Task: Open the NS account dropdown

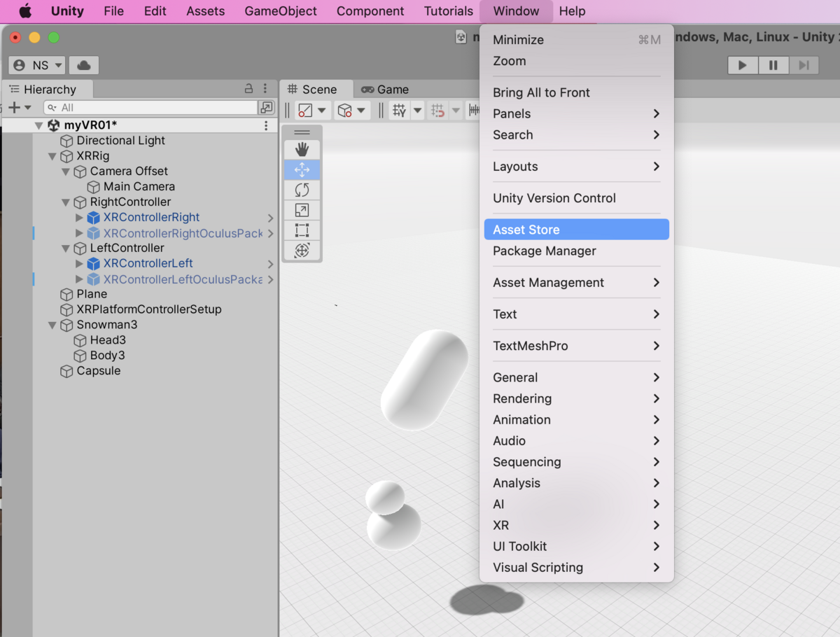Action: (37, 65)
